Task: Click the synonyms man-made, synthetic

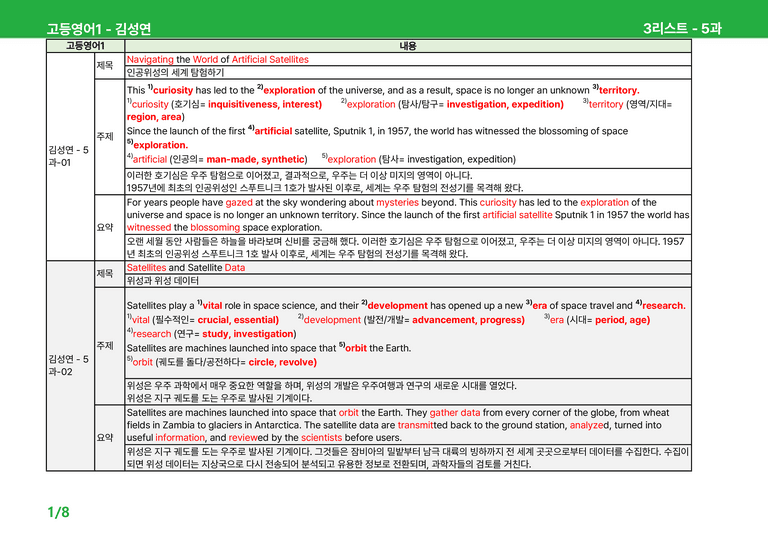Action: [x=255, y=159]
